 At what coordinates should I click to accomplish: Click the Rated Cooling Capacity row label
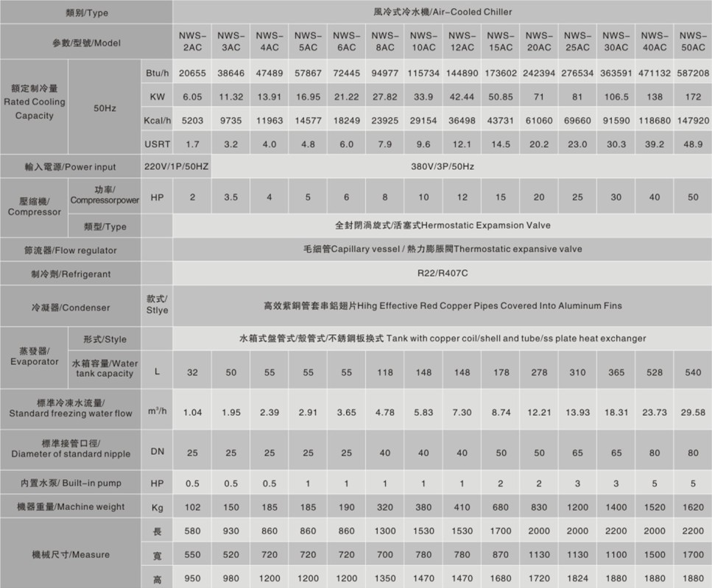click(x=34, y=102)
